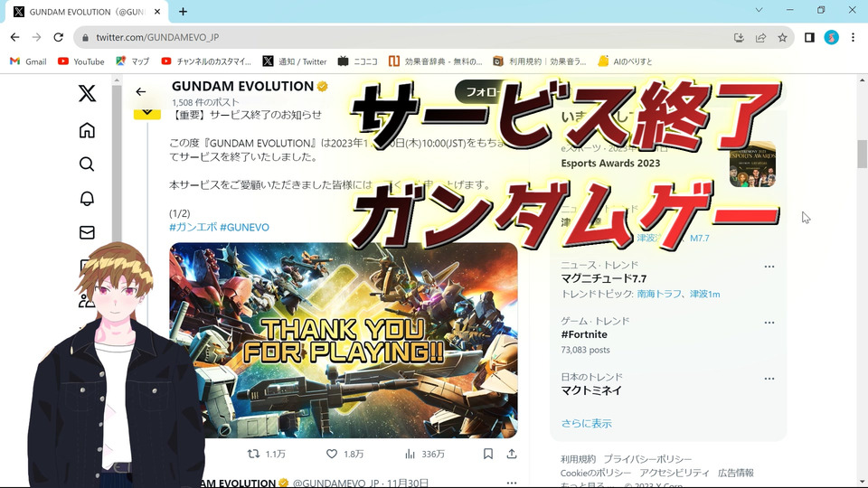The width and height of the screenshot is (868, 488).
Task: Open more options for マグニチュード7.7 trend
Action: coord(769,267)
